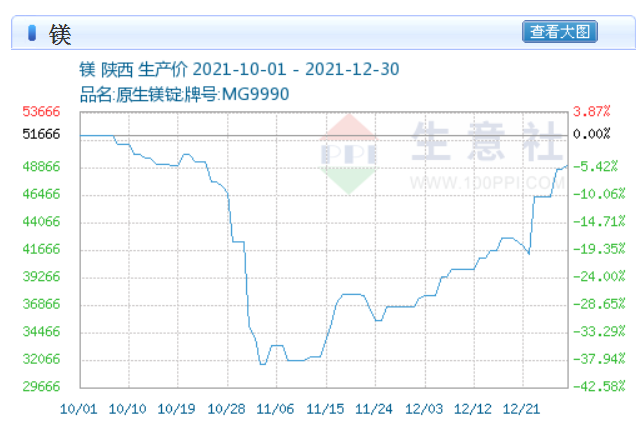
Task: Open the www.100PPI.com watermark link
Action: coord(486,183)
